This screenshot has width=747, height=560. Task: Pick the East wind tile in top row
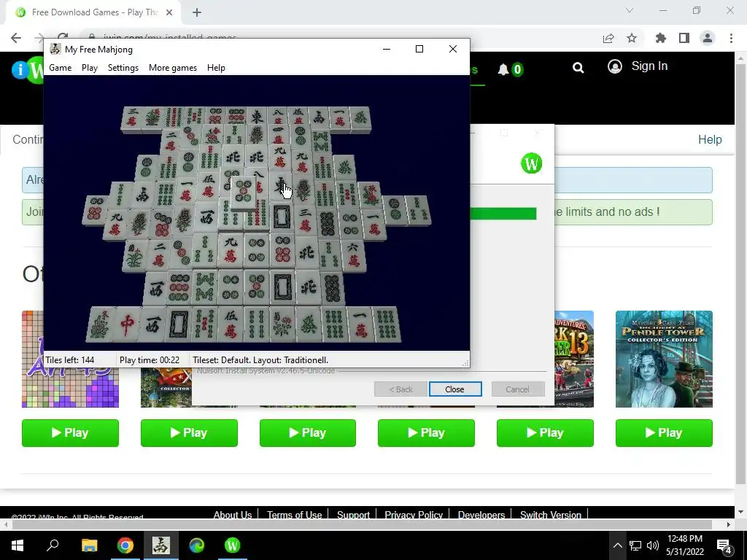pos(258,117)
